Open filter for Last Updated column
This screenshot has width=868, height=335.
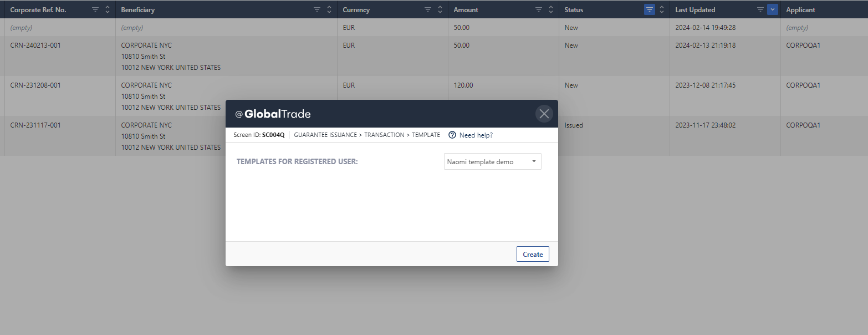coord(760,9)
